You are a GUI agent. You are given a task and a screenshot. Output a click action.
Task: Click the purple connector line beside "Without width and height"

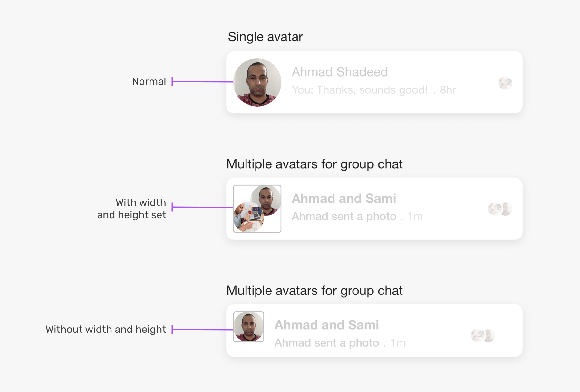pos(202,330)
